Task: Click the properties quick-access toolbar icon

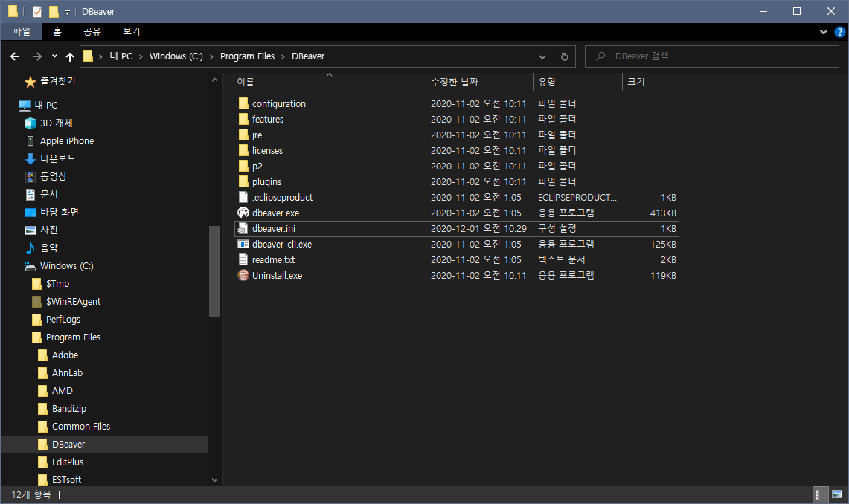Action: (x=36, y=11)
